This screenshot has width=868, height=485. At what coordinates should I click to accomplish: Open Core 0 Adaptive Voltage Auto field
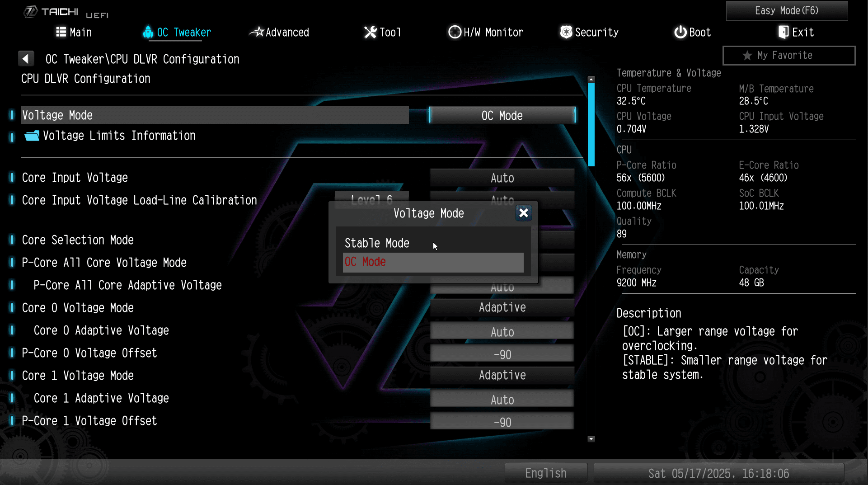click(502, 330)
